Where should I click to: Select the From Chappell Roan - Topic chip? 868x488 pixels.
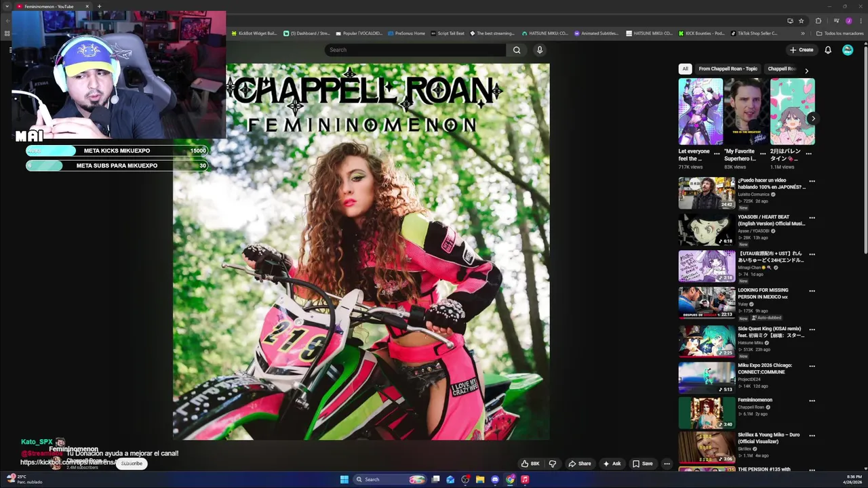click(728, 68)
